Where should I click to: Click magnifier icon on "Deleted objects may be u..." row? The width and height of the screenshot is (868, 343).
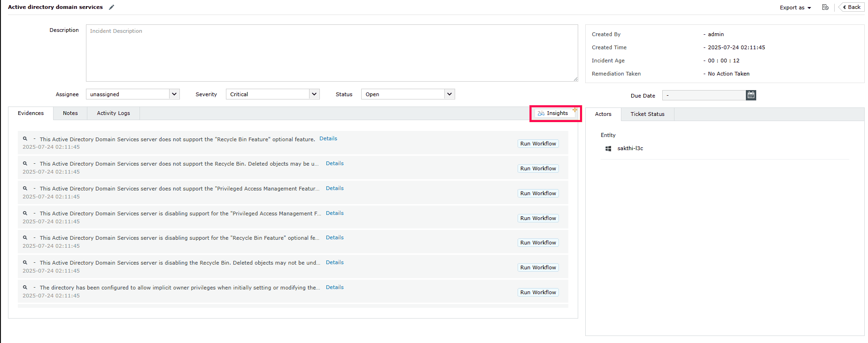[x=25, y=164]
